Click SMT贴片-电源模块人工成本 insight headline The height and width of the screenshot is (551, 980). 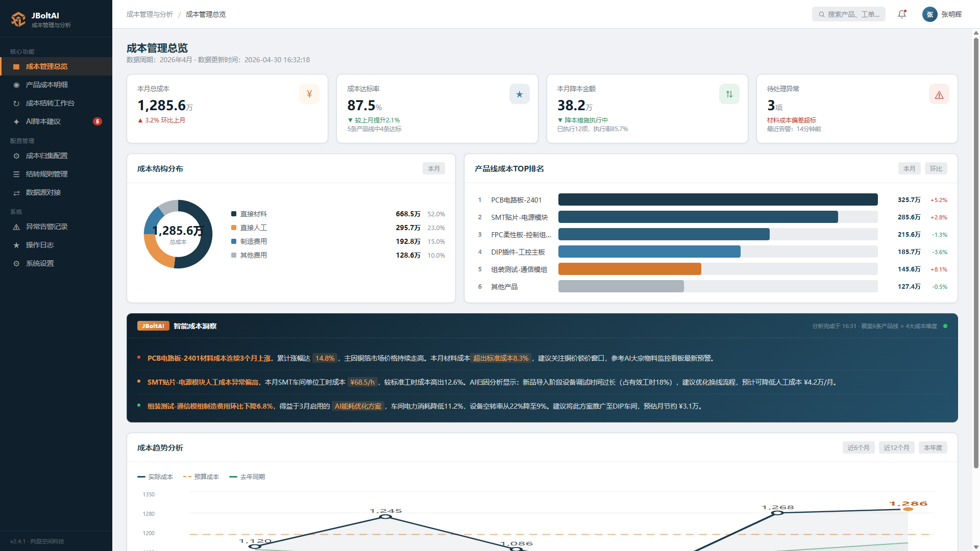pyautogui.click(x=203, y=382)
